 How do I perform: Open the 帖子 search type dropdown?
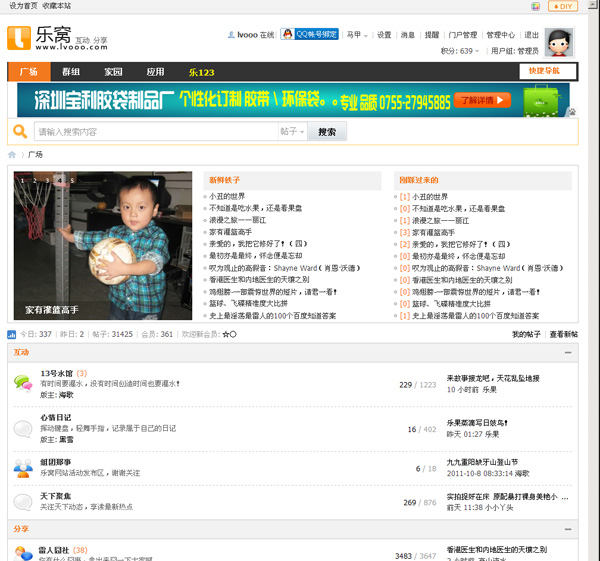tap(292, 132)
